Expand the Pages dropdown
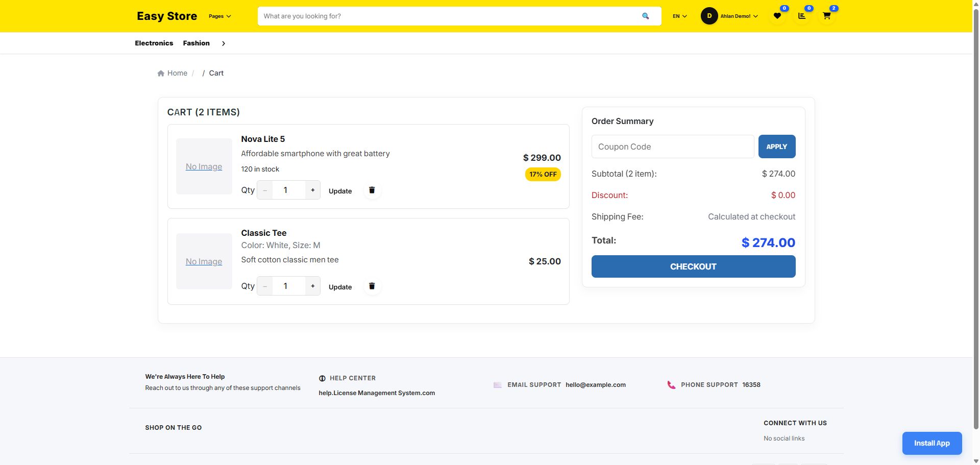Image resolution: width=980 pixels, height=465 pixels. coord(219,16)
